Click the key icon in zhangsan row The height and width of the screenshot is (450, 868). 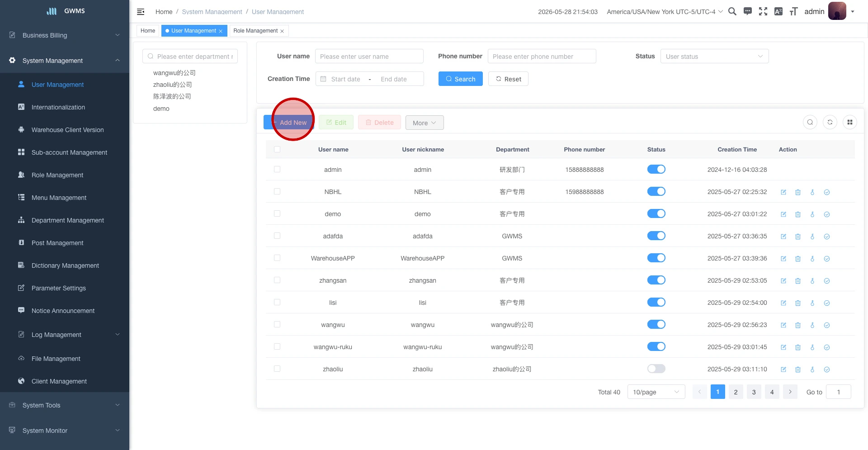(x=812, y=281)
